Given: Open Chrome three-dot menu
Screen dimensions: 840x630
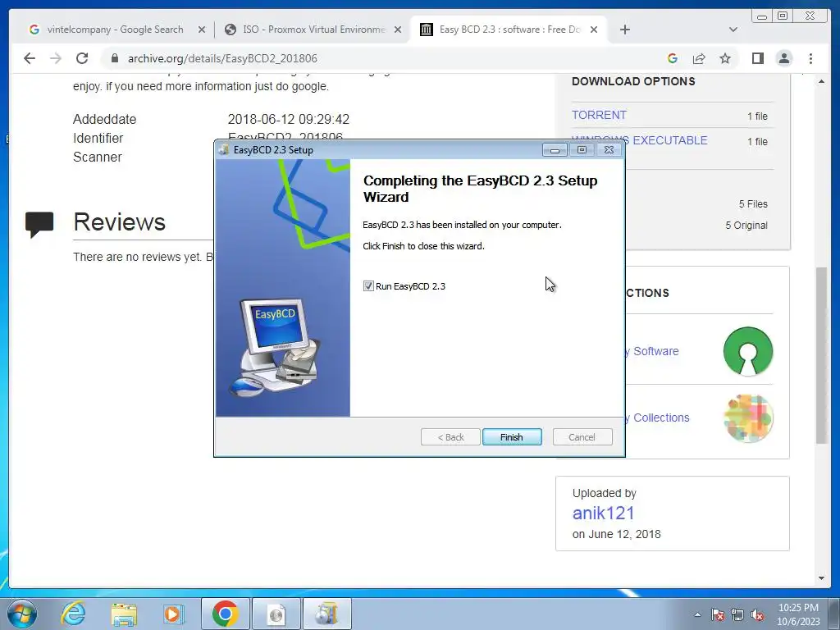Looking at the screenshot, I should (810, 58).
